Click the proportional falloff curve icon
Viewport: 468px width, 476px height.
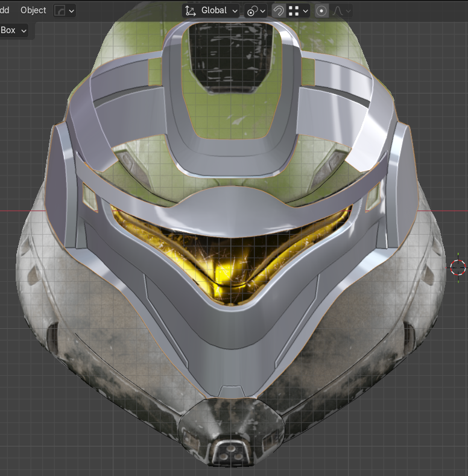338,11
